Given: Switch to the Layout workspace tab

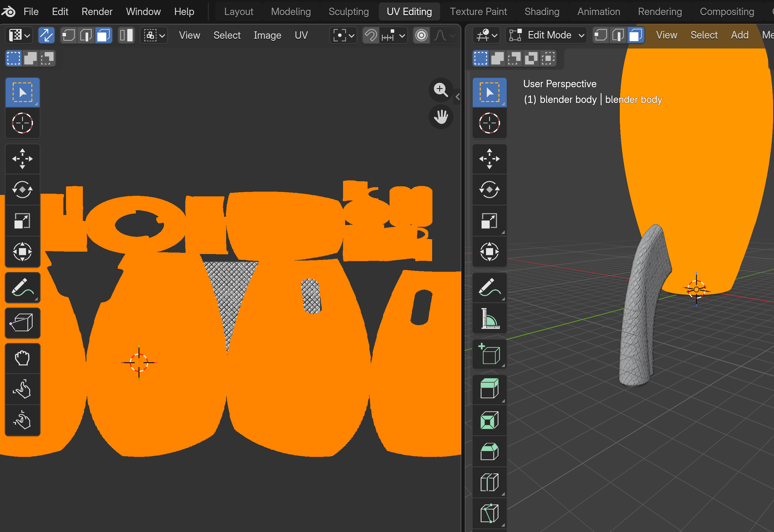Looking at the screenshot, I should (239, 12).
